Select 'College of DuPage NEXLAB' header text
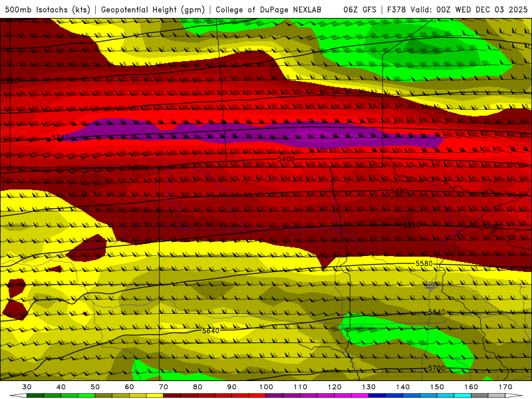The image size is (532, 399). (x=268, y=9)
